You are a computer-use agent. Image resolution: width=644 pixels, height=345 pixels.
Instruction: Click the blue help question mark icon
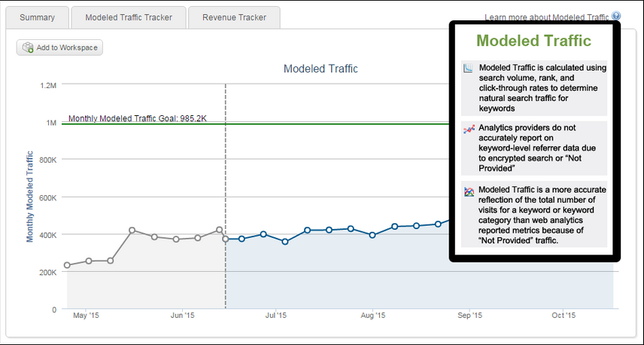click(615, 16)
